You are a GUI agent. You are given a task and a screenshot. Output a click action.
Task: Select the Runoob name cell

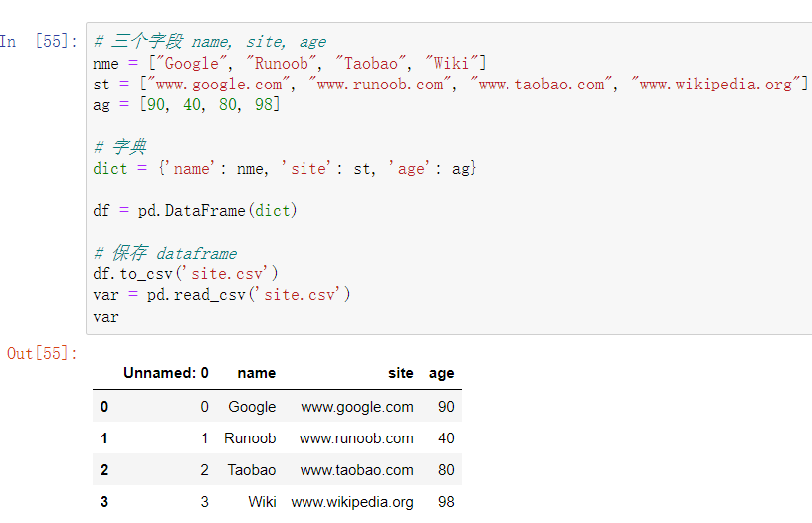coord(250,437)
